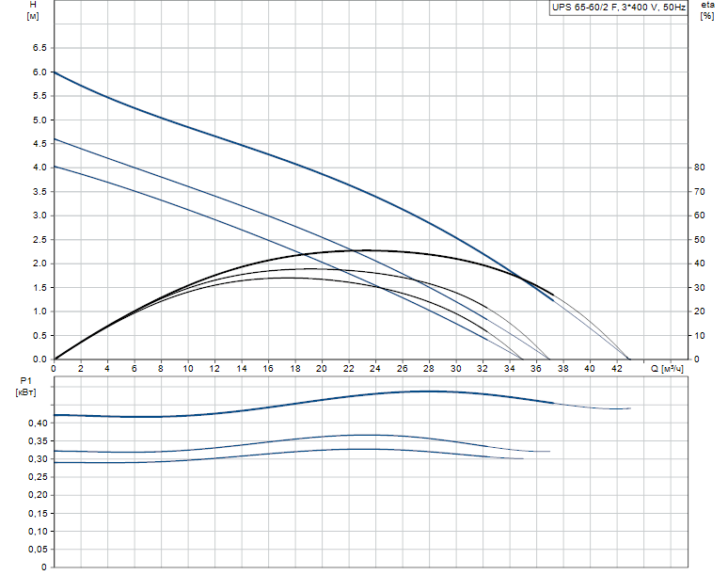Click the 0,25 power axis label
This screenshot has width=728, height=575.
(x=38, y=477)
